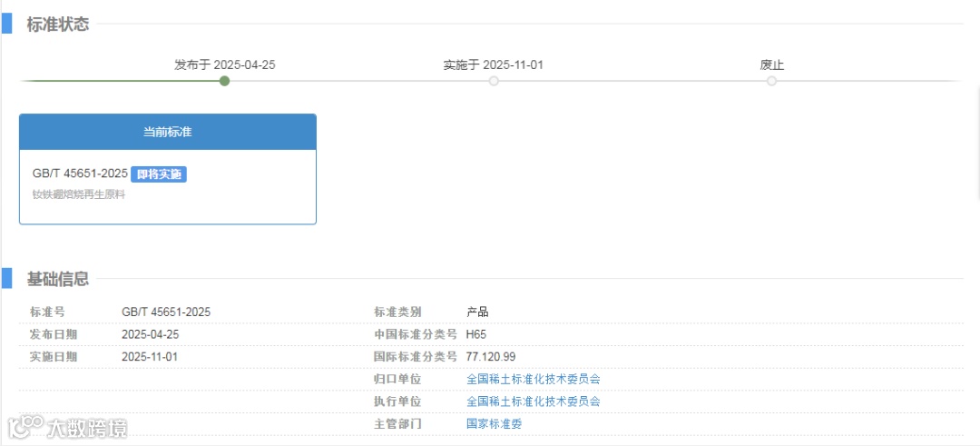Select the 当前标准 card header

[x=168, y=132]
